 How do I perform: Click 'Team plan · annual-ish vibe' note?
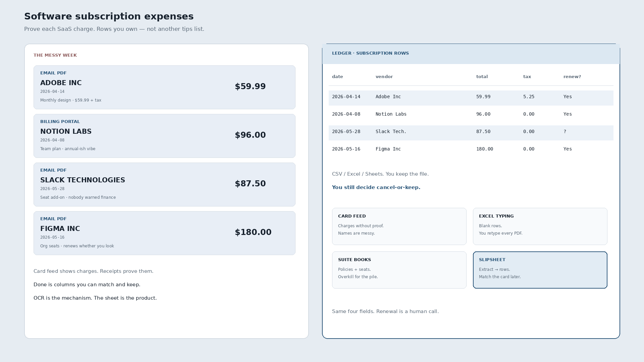(68, 149)
